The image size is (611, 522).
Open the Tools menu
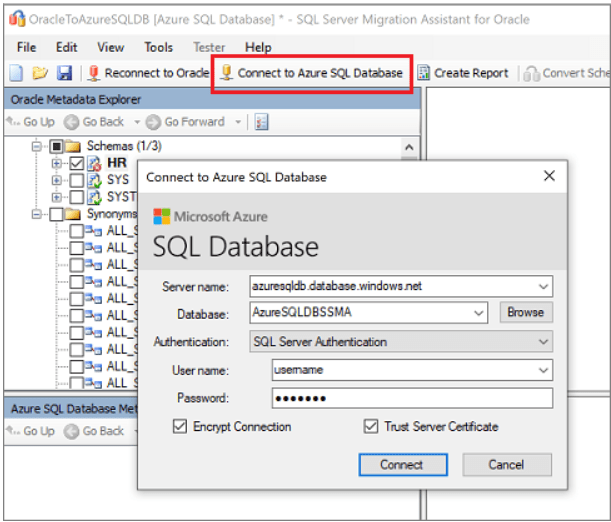(x=158, y=47)
